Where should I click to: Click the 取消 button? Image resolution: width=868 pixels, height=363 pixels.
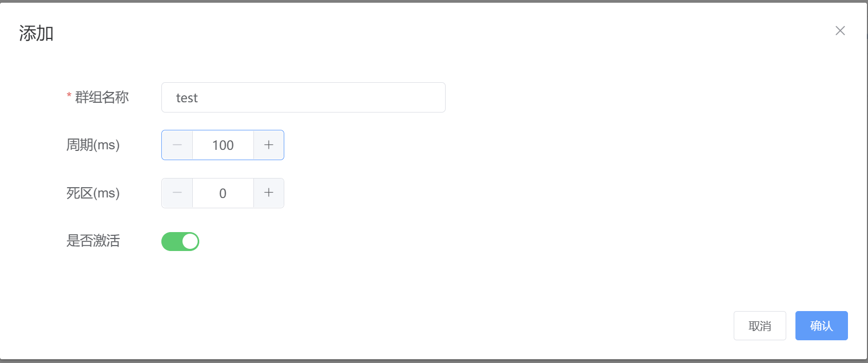point(760,326)
